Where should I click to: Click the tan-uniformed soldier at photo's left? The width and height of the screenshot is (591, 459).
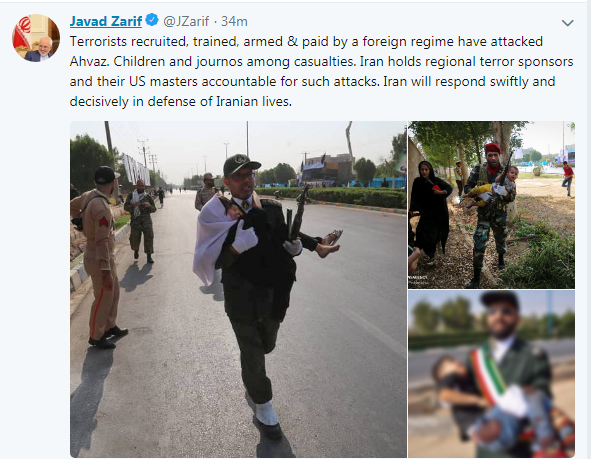(98, 257)
